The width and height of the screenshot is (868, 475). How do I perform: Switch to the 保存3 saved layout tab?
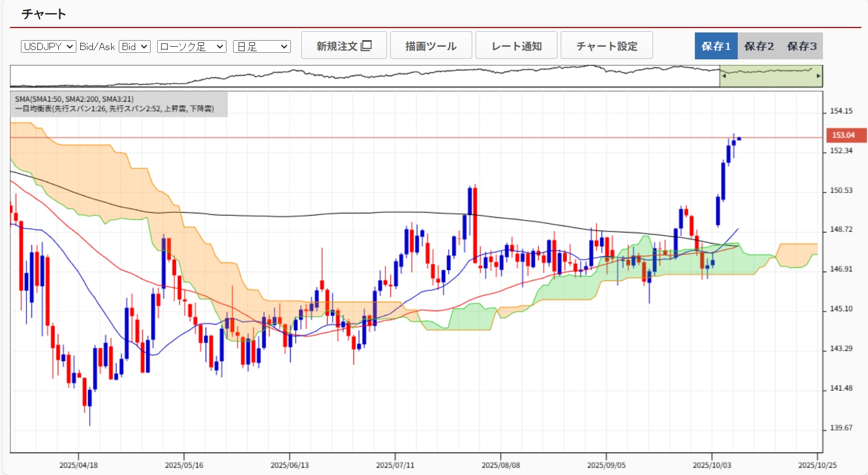pyautogui.click(x=801, y=46)
